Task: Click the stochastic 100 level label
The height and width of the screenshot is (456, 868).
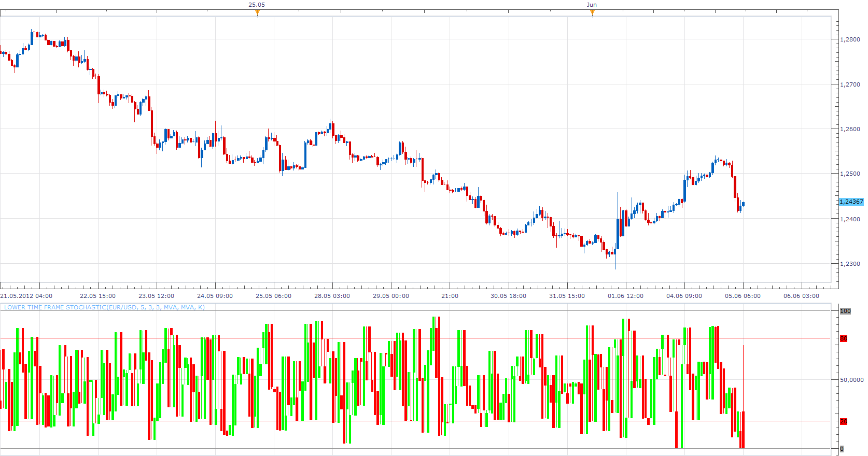Action: click(845, 311)
